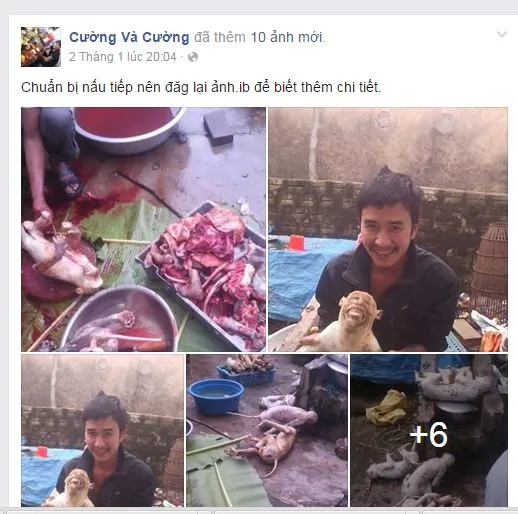Click the 'đã thêm' text in header
This screenshot has height=514, width=518.
[220, 37]
